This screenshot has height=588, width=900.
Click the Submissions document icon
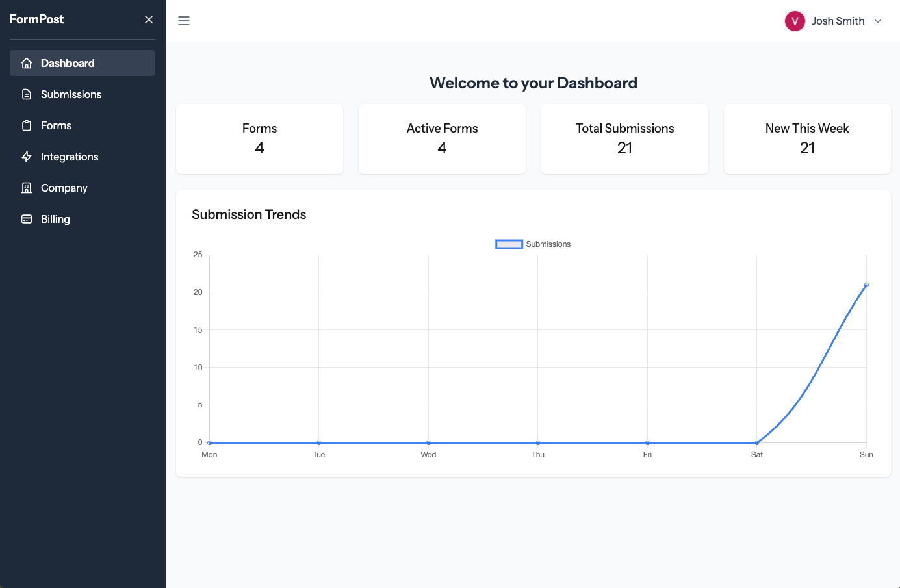tap(26, 94)
